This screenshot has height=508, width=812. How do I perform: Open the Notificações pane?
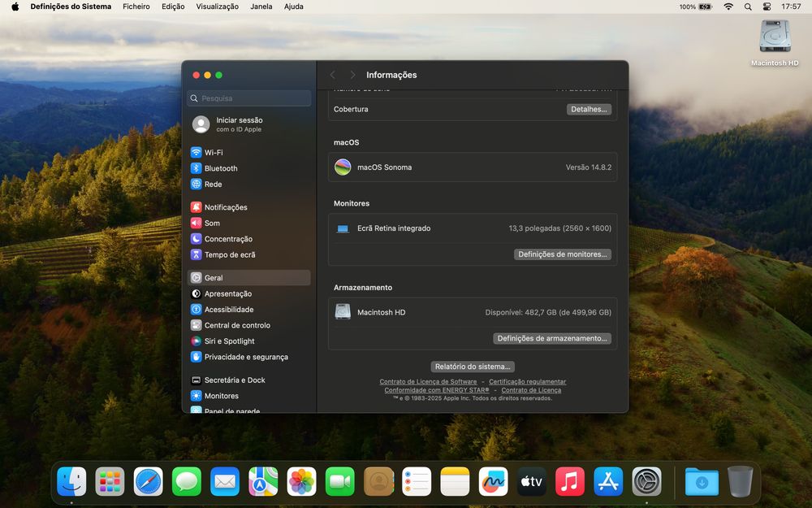coord(248,207)
